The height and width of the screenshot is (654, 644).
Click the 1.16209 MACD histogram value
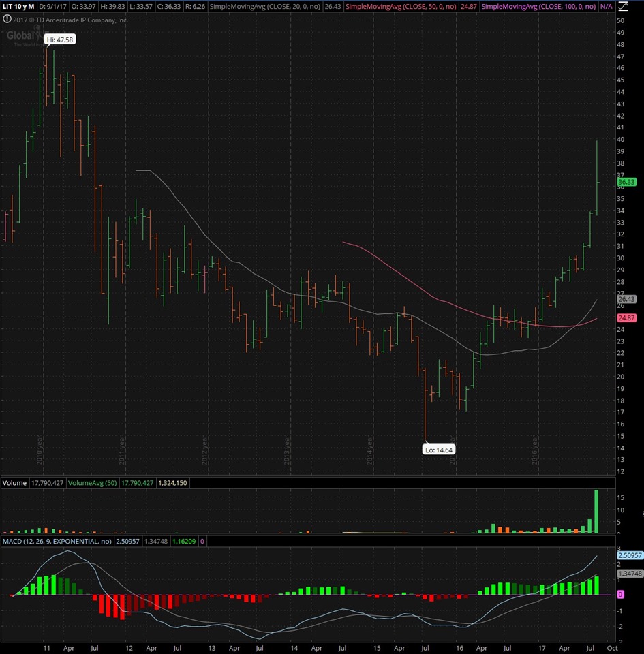point(184,541)
